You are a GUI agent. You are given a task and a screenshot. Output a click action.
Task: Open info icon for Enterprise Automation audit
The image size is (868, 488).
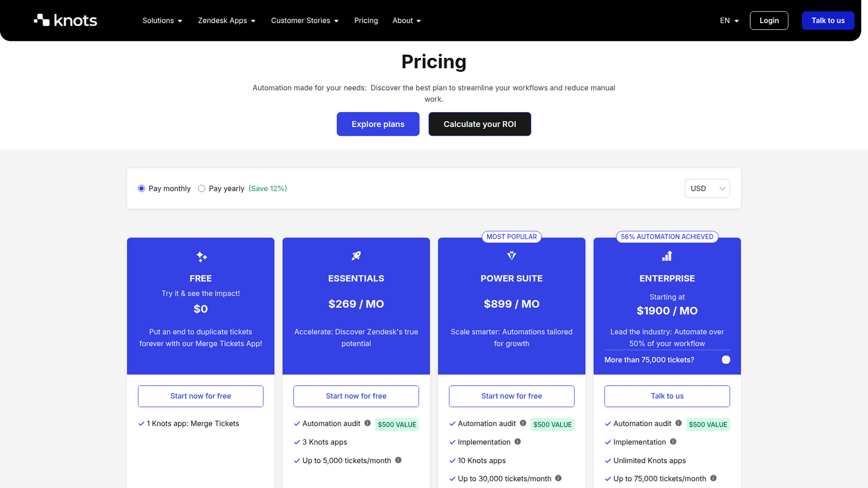[678, 423]
